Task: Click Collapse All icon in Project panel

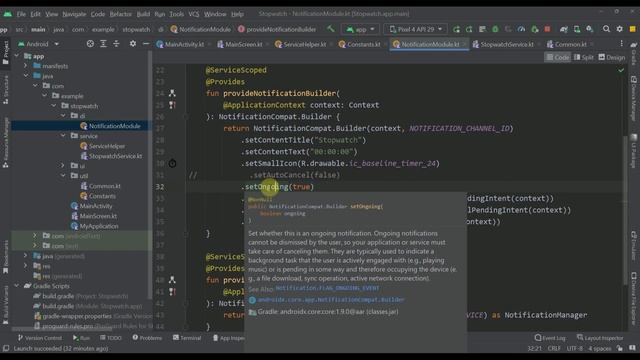Action: (x=116, y=44)
